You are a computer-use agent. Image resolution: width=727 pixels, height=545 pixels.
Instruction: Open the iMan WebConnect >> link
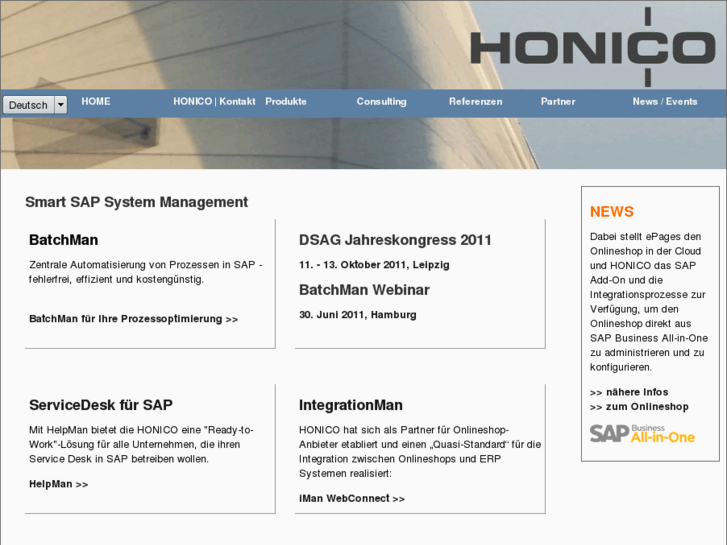352,498
